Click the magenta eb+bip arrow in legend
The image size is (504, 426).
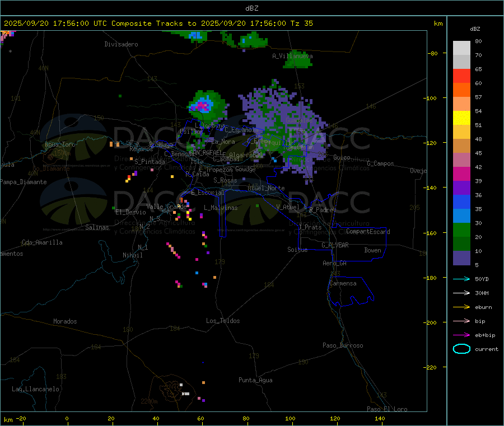461,335
